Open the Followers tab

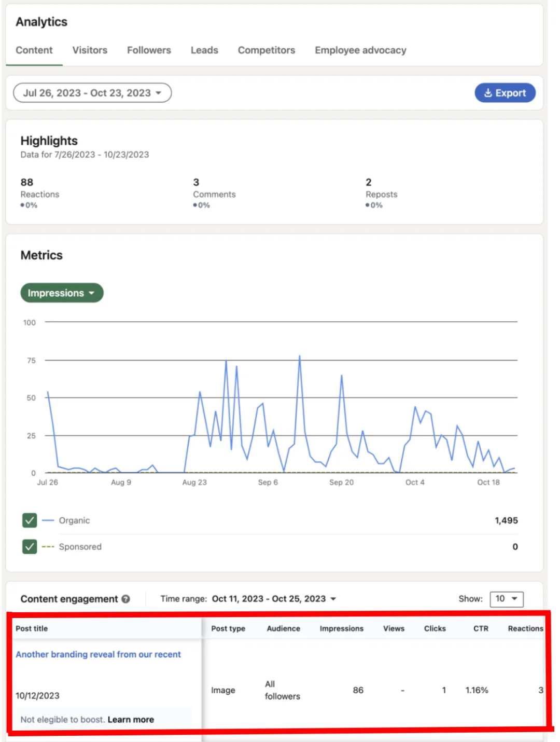point(149,50)
